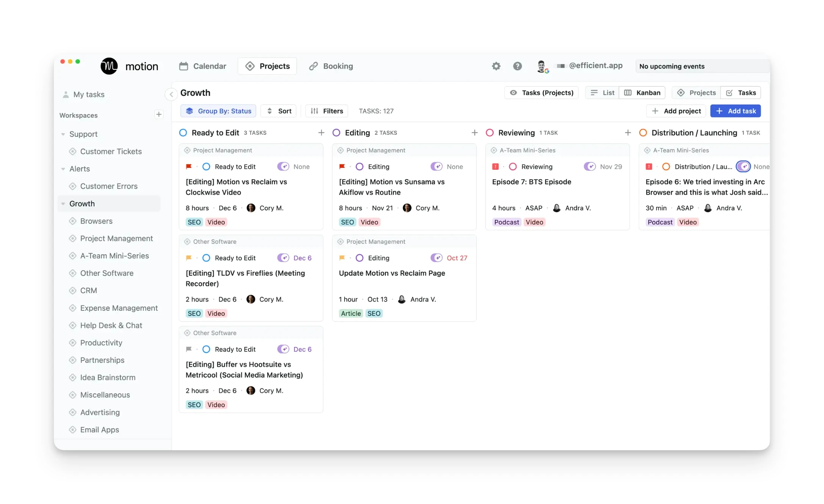Screen dimensions: 824x504
Task: Click the plus icon next to Workspaces
Action: coord(159,114)
